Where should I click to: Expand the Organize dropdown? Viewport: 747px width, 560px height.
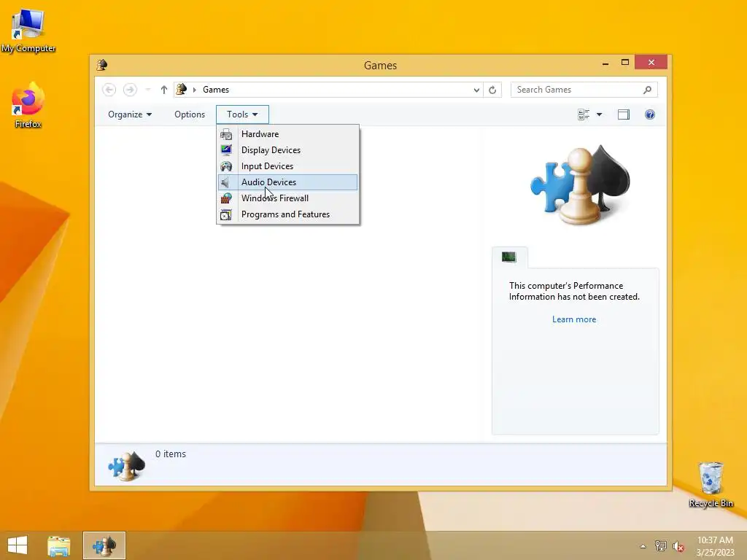pyautogui.click(x=130, y=114)
